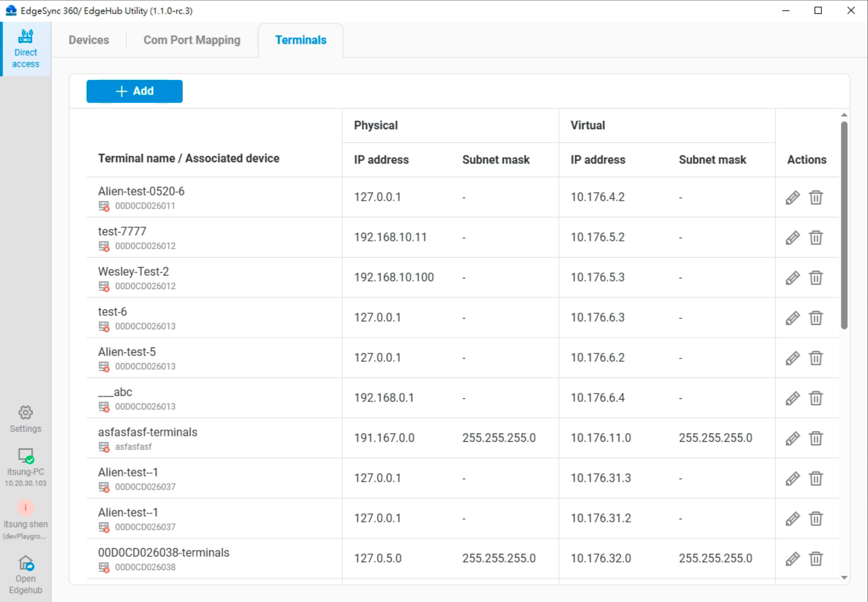The width and height of the screenshot is (868, 602).
Task: Delete the 00D0CD026038-terminals entry
Action: point(816,559)
